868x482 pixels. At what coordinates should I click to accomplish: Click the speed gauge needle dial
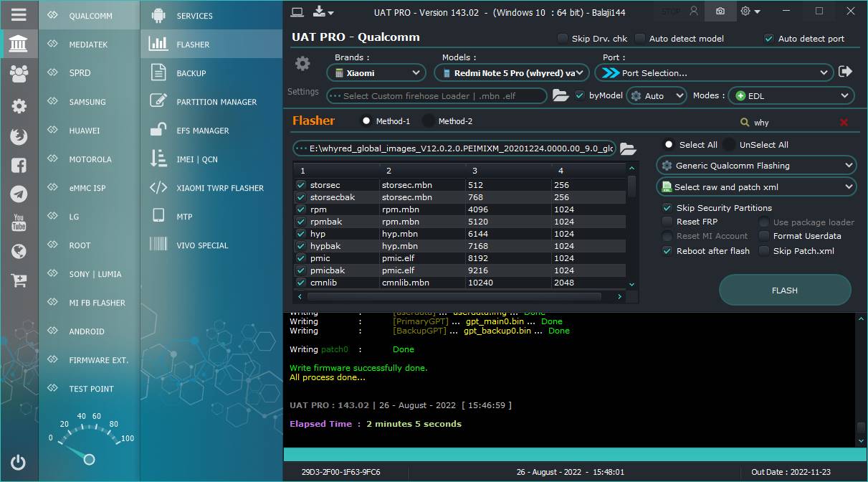89,458
